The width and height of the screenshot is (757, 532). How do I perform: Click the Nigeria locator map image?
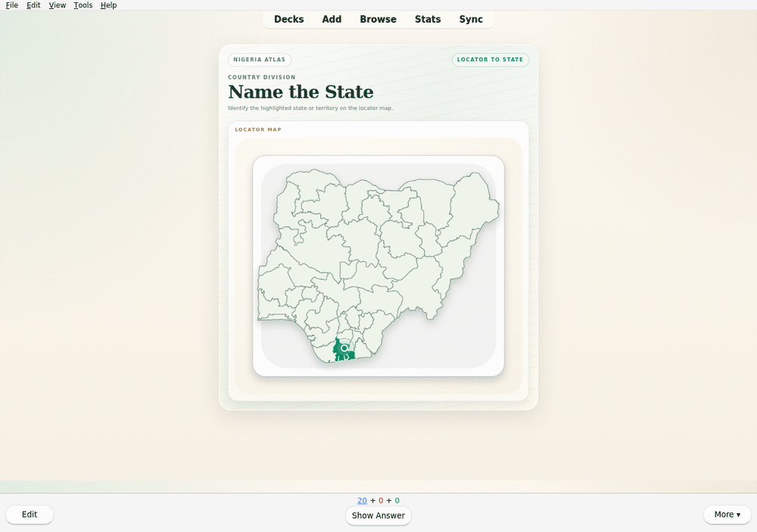click(378, 266)
